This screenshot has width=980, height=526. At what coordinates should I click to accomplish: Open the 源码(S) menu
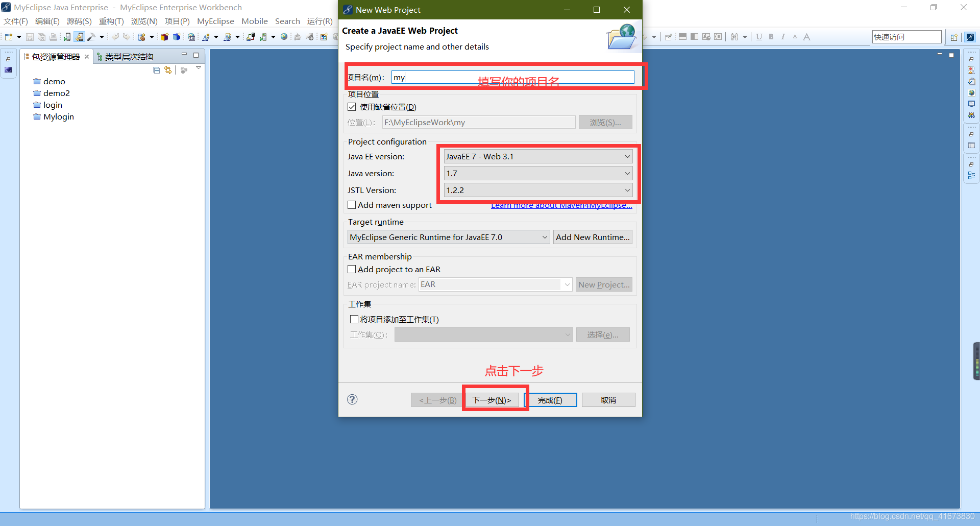[x=79, y=21]
